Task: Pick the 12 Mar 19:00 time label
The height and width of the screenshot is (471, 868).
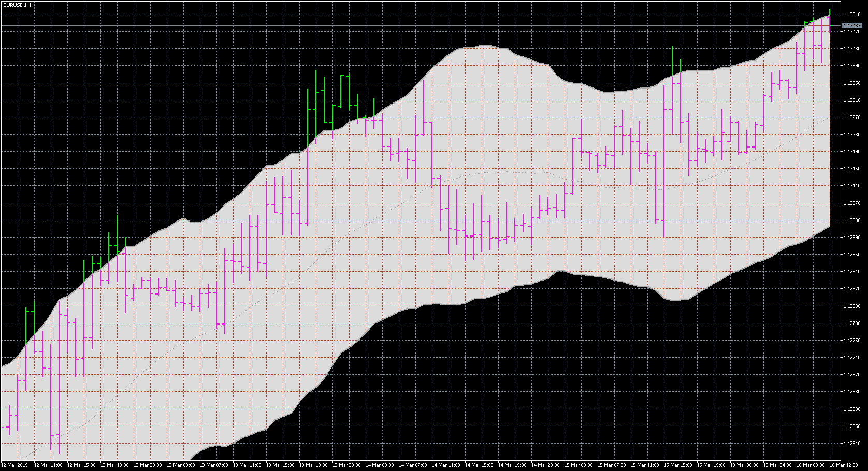Action: click(114, 465)
